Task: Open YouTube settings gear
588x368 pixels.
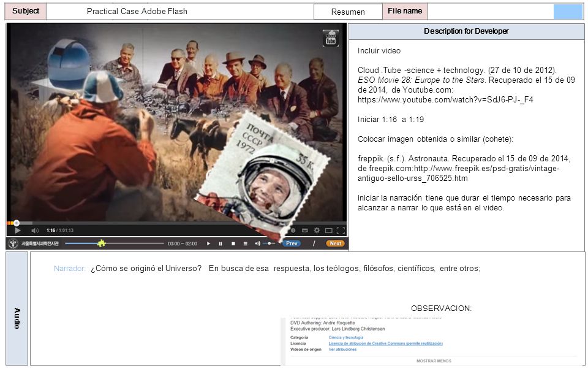Action: point(317,230)
